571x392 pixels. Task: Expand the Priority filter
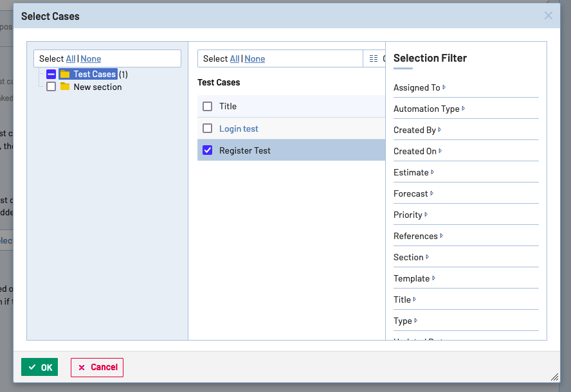click(410, 215)
